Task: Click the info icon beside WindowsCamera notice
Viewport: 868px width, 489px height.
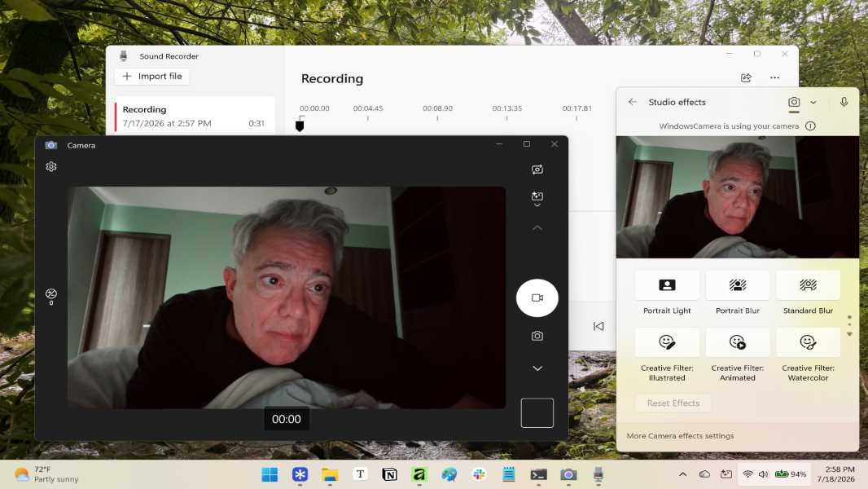Action: pyautogui.click(x=810, y=126)
